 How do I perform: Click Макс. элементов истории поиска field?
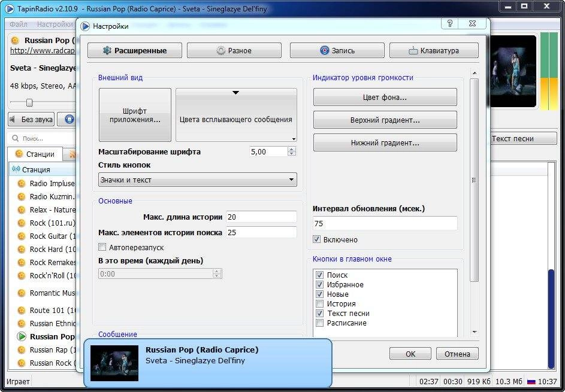pyautogui.click(x=261, y=233)
